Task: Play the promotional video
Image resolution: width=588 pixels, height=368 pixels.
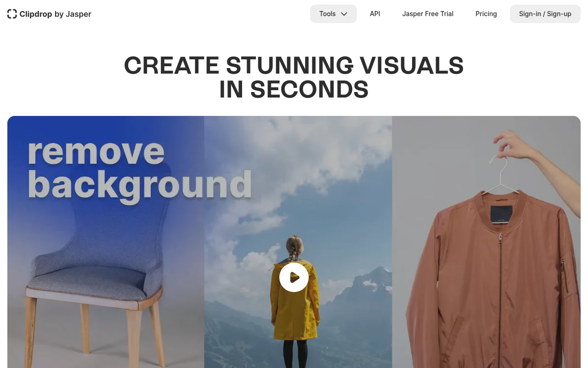Action: [x=294, y=277]
